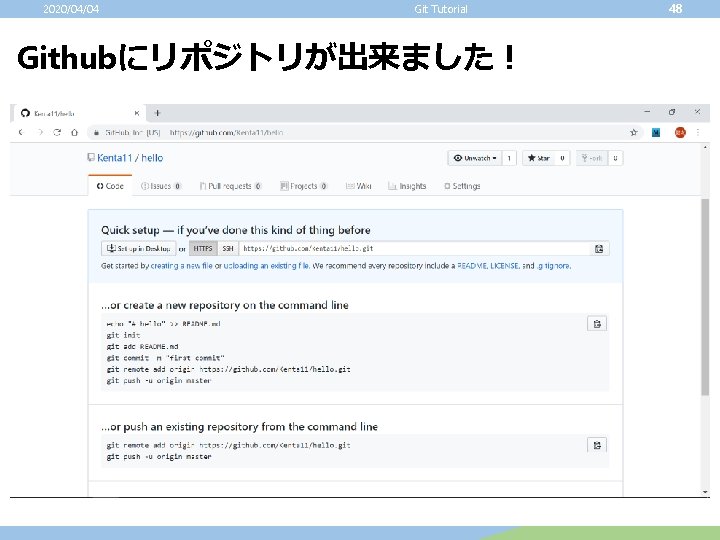The width and height of the screenshot is (720, 540).
Task: Click the watchers count 1
Action: tap(509, 158)
